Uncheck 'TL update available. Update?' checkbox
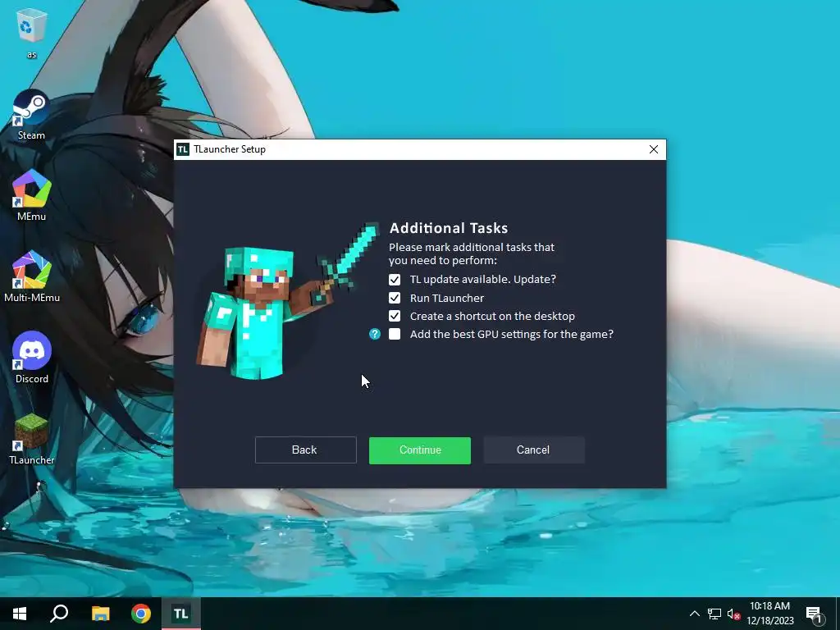Viewport: 840px width, 630px height. pyautogui.click(x=395, y=280)
